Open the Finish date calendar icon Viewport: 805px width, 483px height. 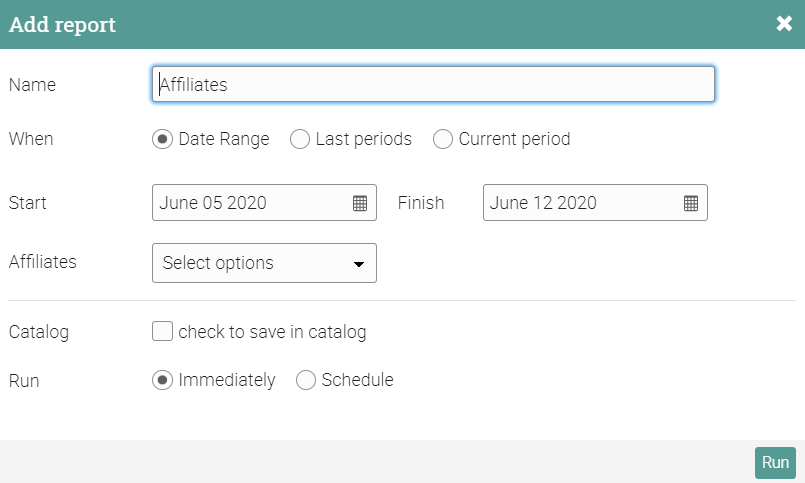pos(691,203)
